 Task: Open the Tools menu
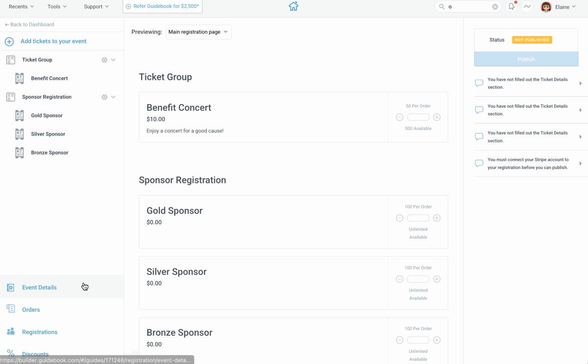(57, 6)
